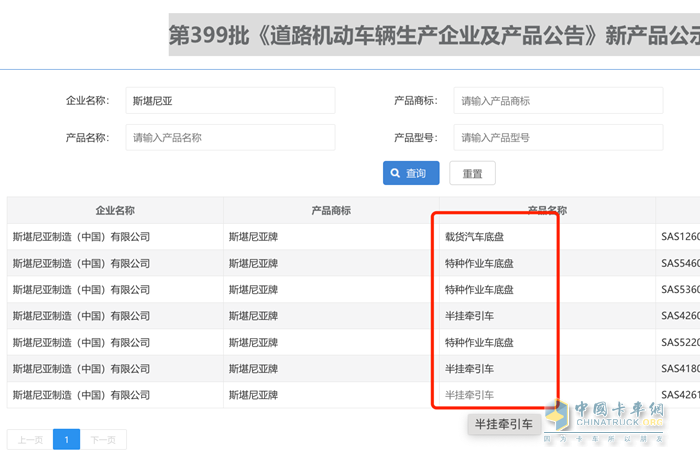
Task: Click 半挂牵引车 in the SAS4260 row
Action: 470,316
